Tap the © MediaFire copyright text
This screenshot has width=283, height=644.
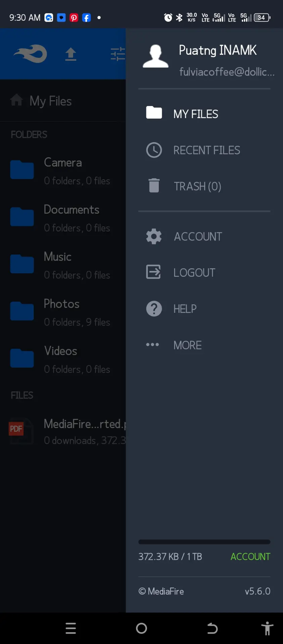(x=161, y=591)
